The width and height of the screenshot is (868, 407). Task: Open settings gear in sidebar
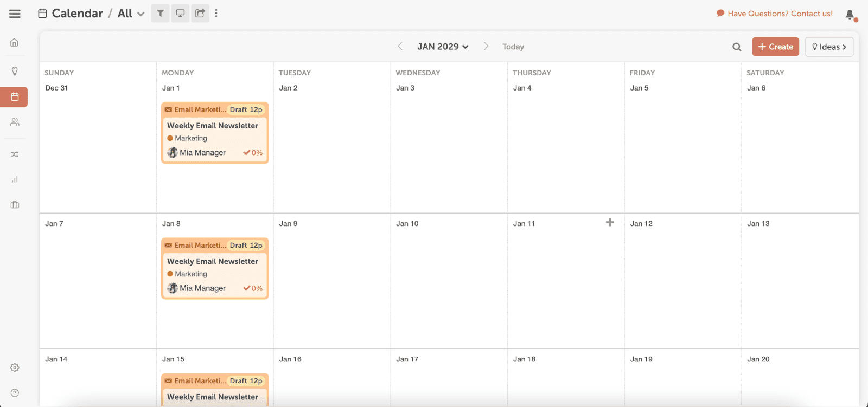click(15, 367)
